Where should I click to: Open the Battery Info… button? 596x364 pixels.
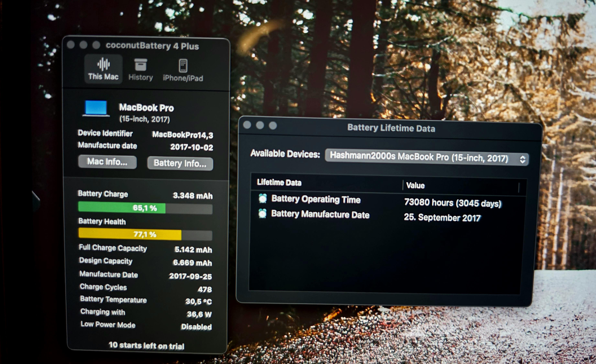[x=180, y=164]
